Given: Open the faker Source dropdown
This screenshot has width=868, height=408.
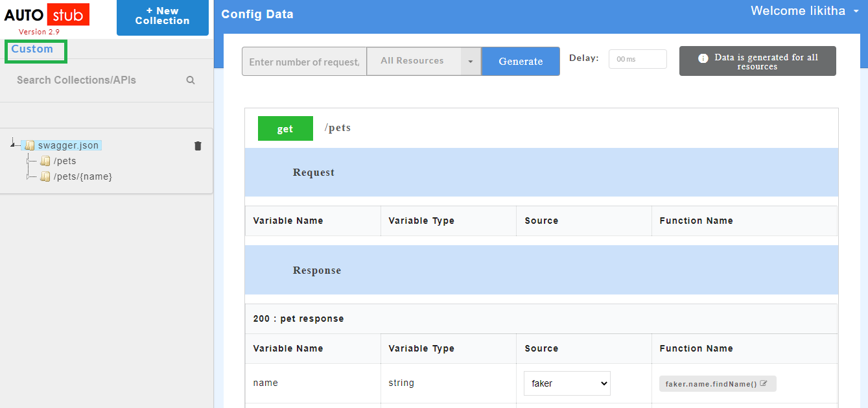Looking at the screenshot, I should click(567, 383).
